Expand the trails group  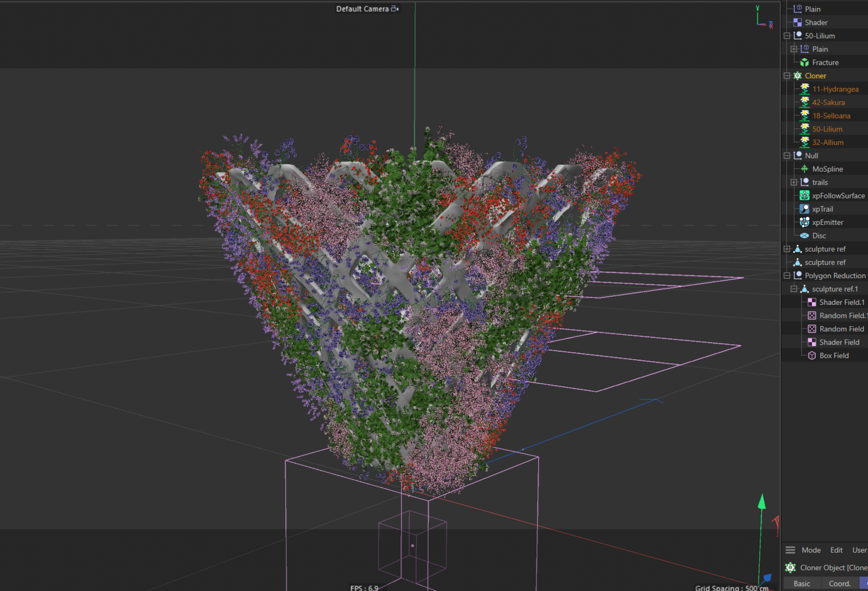[x=794, y=182]
